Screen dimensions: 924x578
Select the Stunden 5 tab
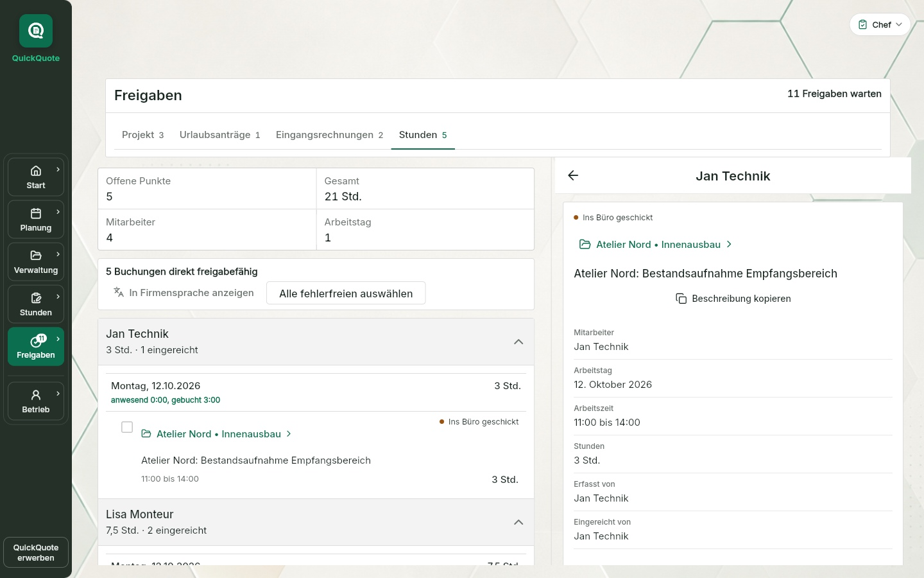click(423, 135)
